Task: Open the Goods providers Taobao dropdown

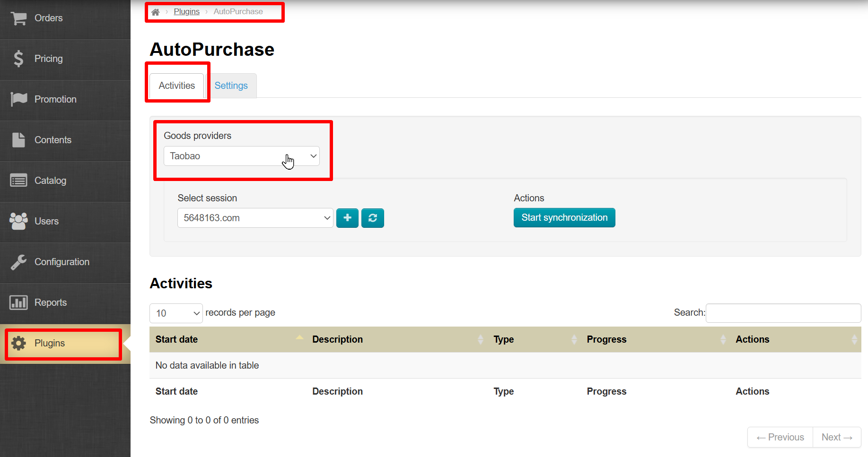Action: [241, 156]
